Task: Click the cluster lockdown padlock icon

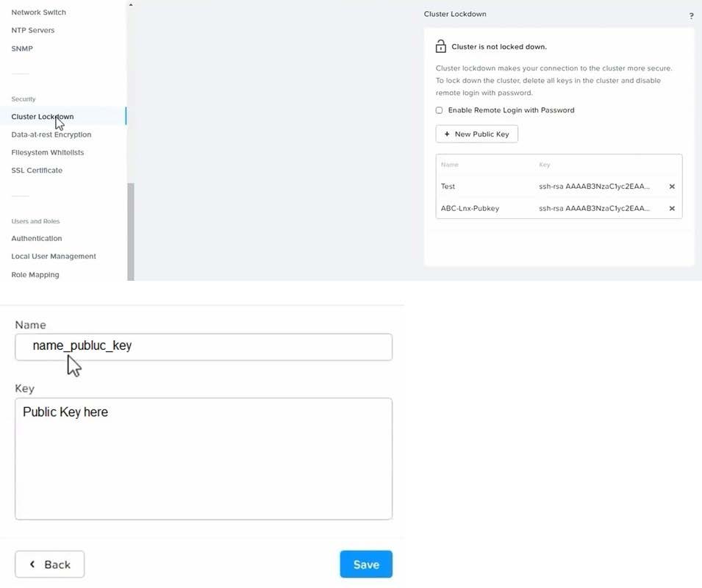Action: pyautogui.click(x=441, y=47)
